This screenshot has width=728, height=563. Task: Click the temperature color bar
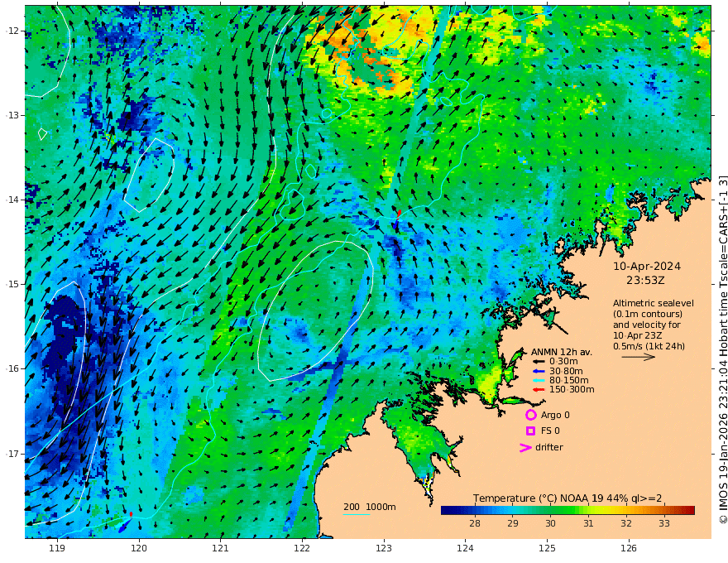pyautogui.click(x=568, y=511)
